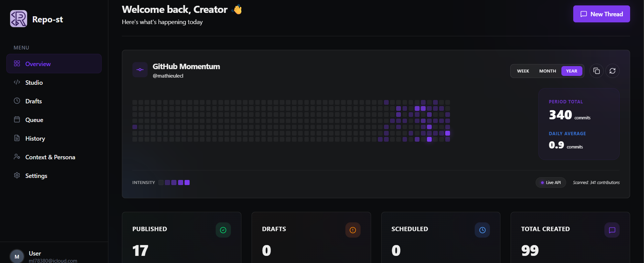The width and height of the screenshot is (644, 263).
Task: Refresh the GitHub Momentum data
Action: 612,71
